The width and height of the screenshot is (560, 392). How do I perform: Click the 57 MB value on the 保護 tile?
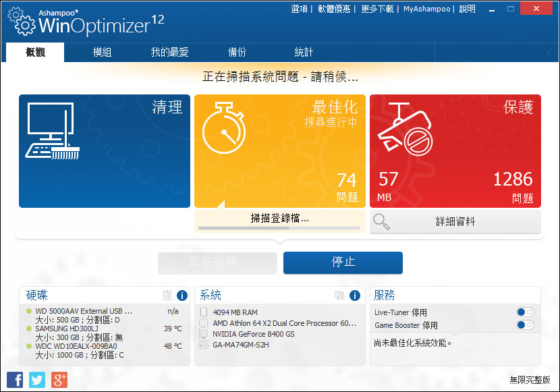coord(388,186)
